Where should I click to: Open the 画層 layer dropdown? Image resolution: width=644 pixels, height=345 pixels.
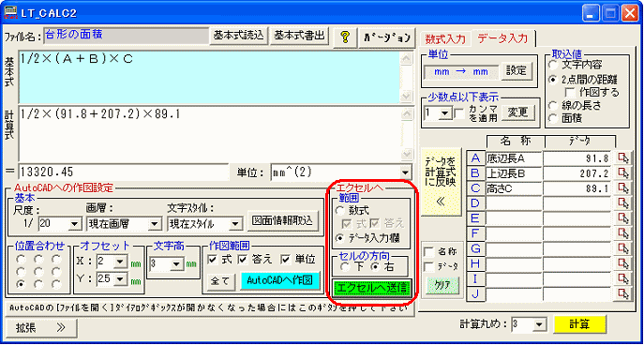[155, 224]
